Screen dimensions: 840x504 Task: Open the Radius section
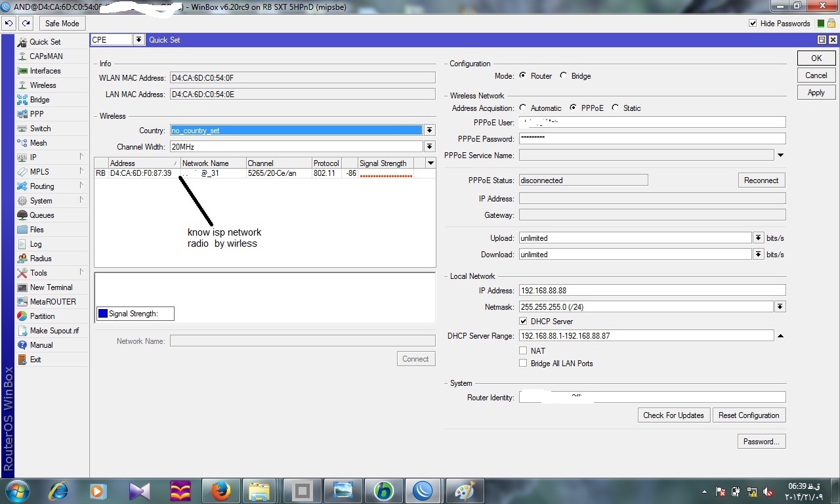(41, 259)
